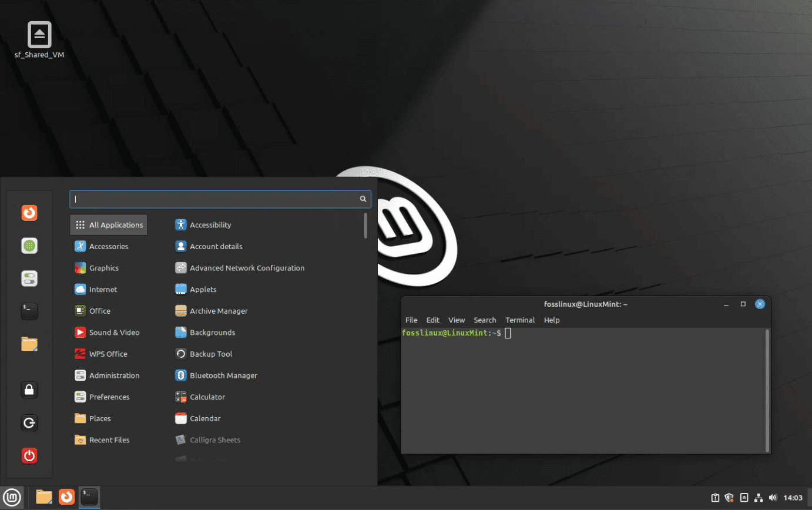Image resolution: width=812 pixels, height=510 pixels.
Task: Open the terminal Edit menu
Action: pyautogui.click(x=433, y=320)
